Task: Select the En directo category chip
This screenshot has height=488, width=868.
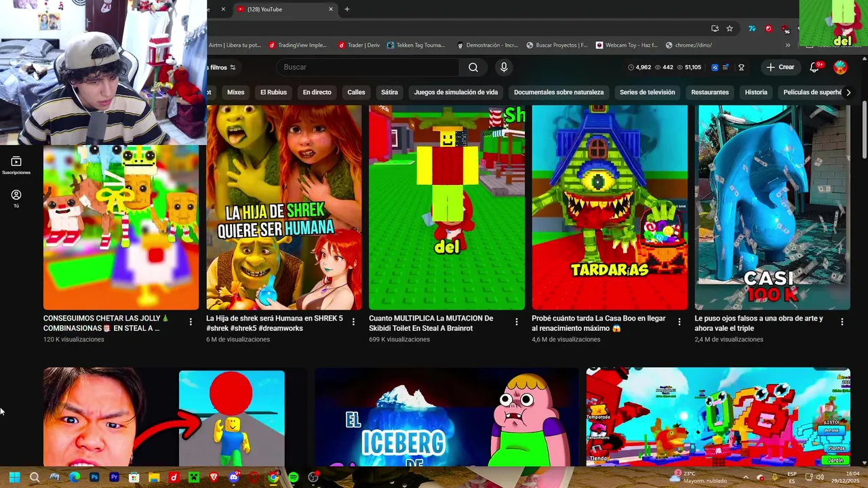Action: click(x=317, y=92)
